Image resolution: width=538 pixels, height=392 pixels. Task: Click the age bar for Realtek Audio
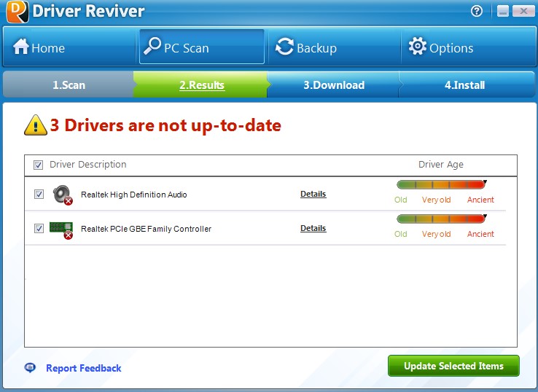pyautogui.click(x=441, y=184)
